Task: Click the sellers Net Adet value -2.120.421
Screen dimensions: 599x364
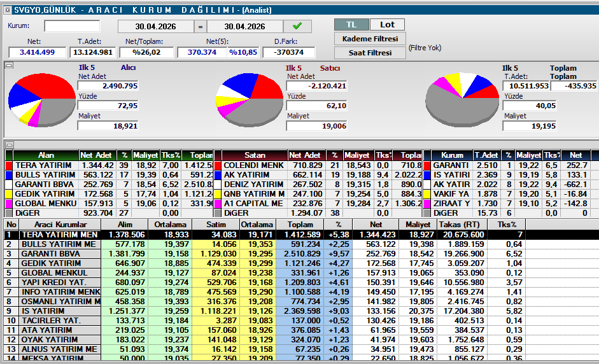Action: coord(317,86)
